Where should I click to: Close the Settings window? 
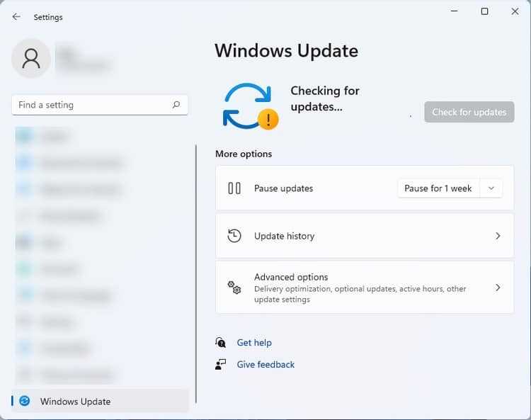coord(515,11)
